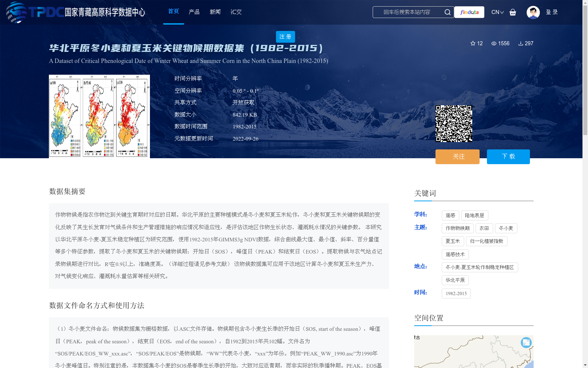The height and width of the screenshot is (368, 588).
Task: Click the download count icon showing 297
Action: [x=521, y=43]
